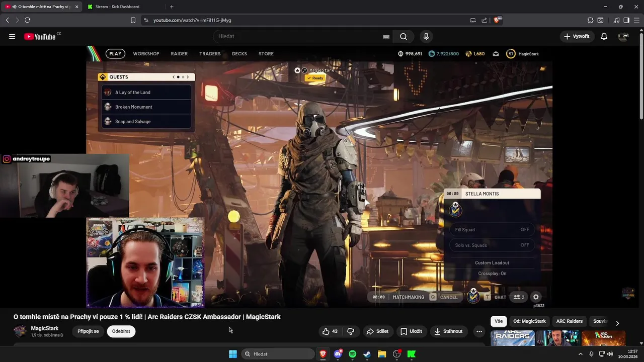Pause the video by clicking the player
This screenshot has width=644, height=362.
coord(319,177)
